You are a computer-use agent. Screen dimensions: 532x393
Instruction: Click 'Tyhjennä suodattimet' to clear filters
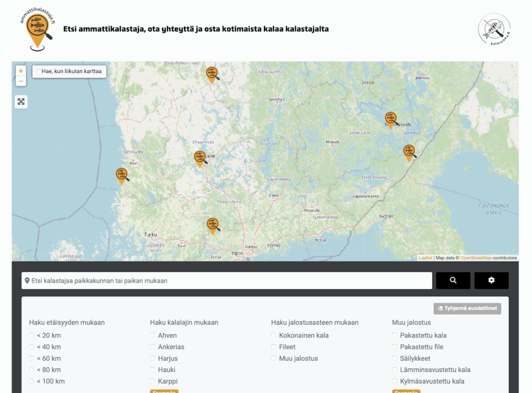click(468, 308)
